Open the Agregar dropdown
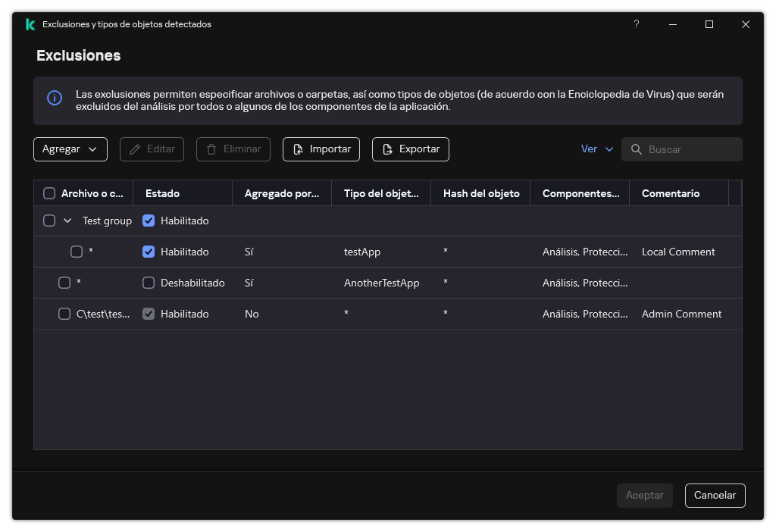The image size is (776, 532). point(70,149)
